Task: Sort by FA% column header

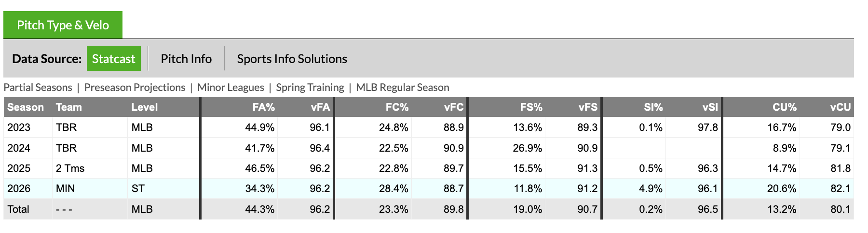Action: 263,107
